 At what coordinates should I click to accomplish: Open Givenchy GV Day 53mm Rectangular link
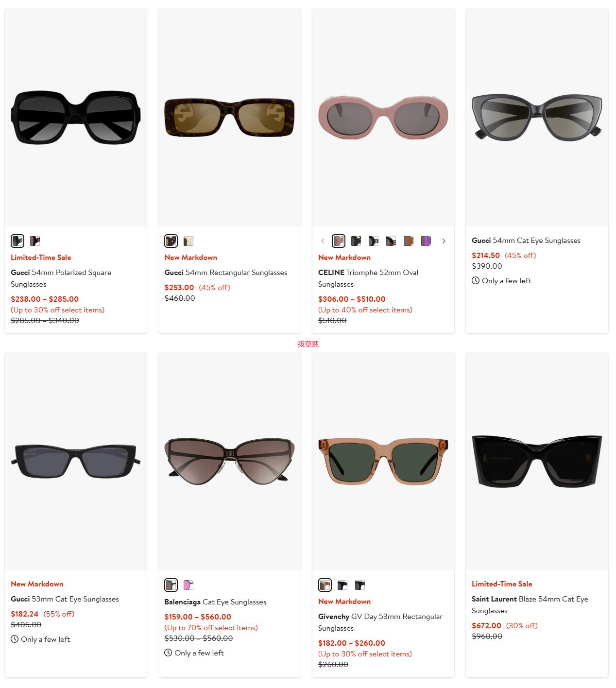tap(380, 622)
